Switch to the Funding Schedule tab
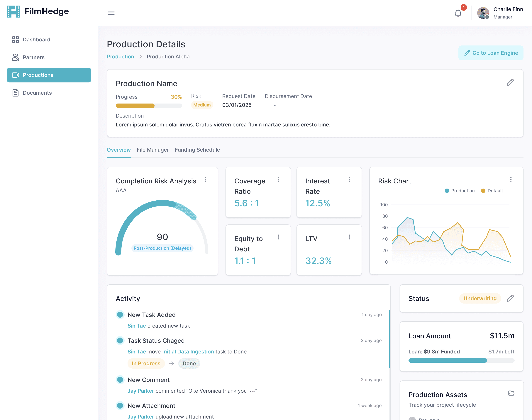 pos(197,150)
